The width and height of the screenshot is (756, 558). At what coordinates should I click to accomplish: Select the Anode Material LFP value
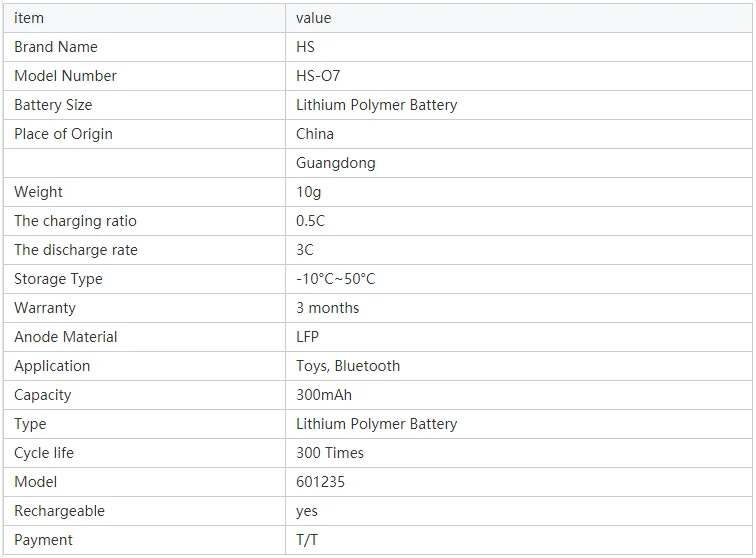307,337
